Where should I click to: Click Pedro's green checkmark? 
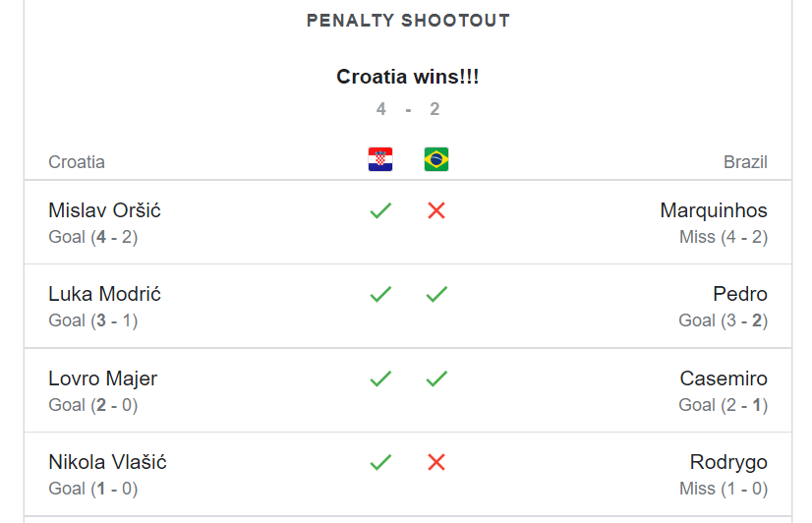(436, 294)
